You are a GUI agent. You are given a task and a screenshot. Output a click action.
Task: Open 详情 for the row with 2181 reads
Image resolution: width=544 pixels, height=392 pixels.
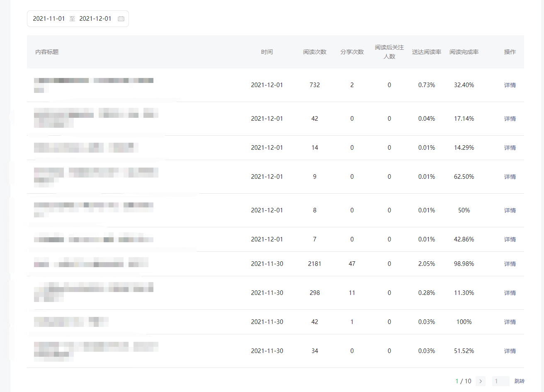(x=510, y=264)
